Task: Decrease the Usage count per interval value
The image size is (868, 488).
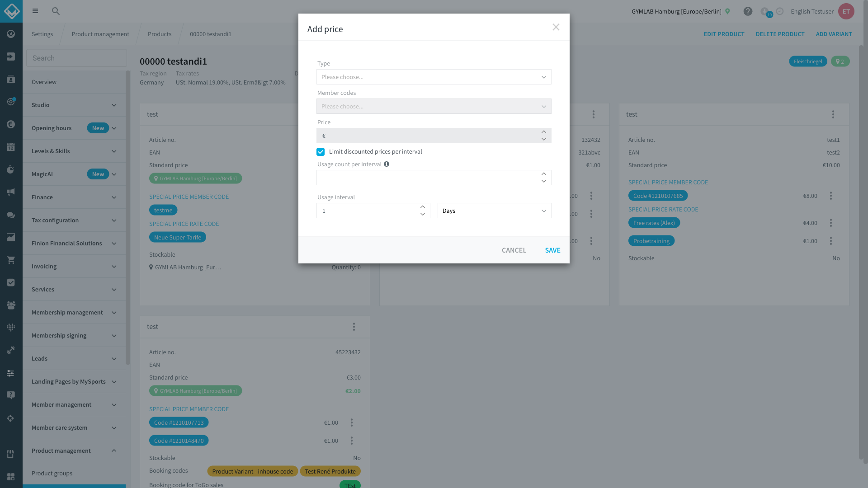Action: pyautogui.click(x=544, y=181)
